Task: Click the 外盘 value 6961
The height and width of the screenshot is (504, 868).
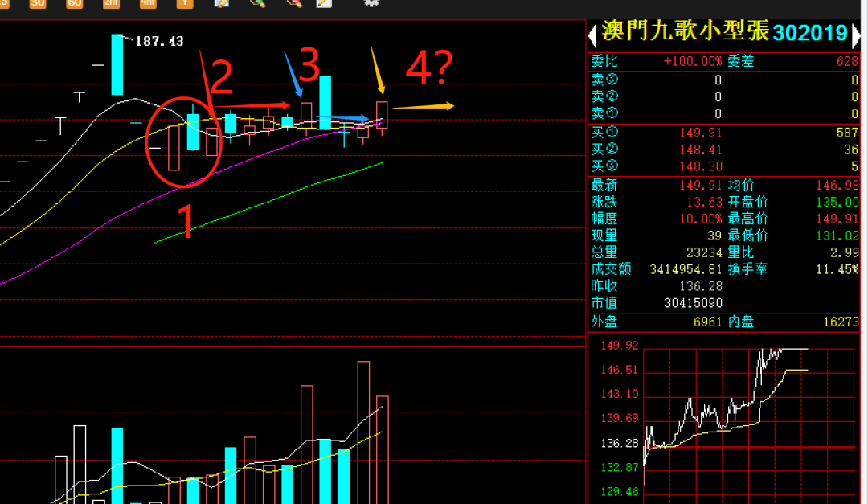Action: tap(707, 322)
